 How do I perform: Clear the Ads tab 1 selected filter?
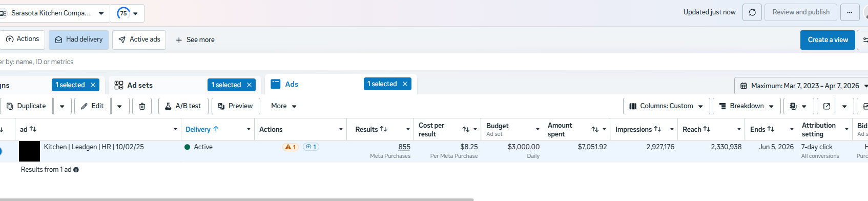405,84
